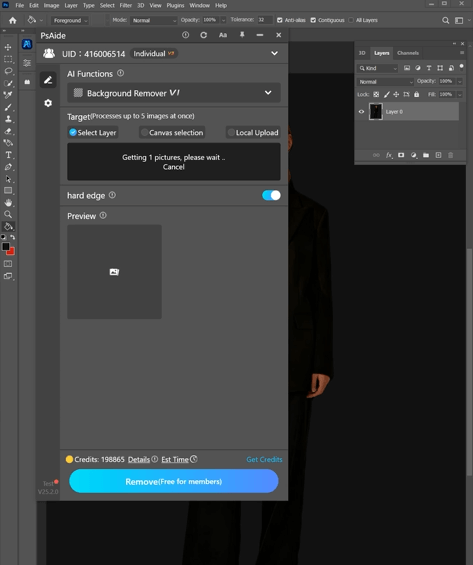Select the Zoom tool
The width and height of the screenshot is (473, 565).
click(8, 214)
